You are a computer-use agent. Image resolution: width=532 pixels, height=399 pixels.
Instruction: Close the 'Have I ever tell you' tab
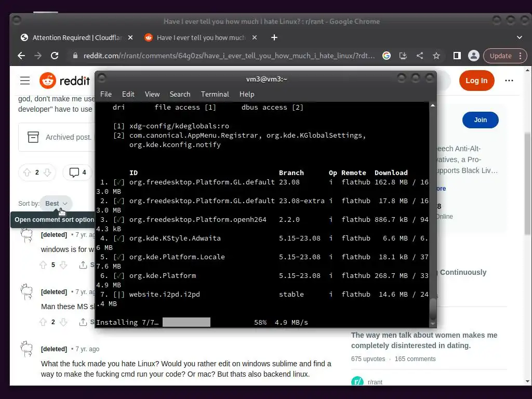(255, 37)
